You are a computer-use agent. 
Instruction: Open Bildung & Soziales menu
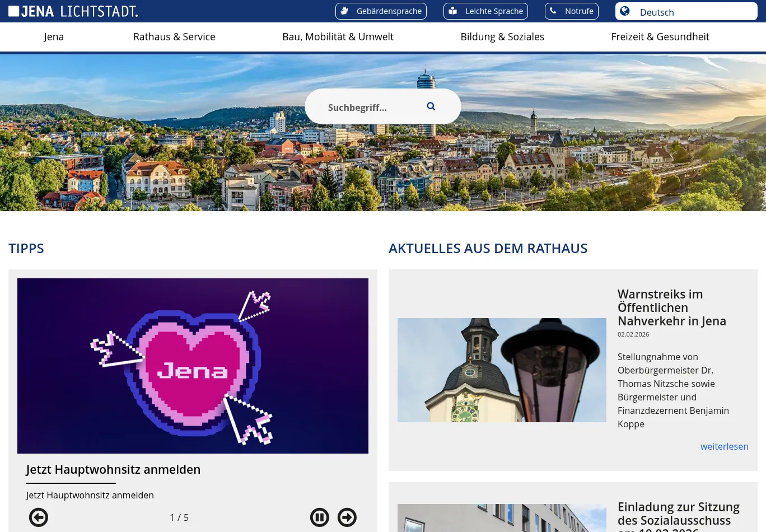(502, 37)
